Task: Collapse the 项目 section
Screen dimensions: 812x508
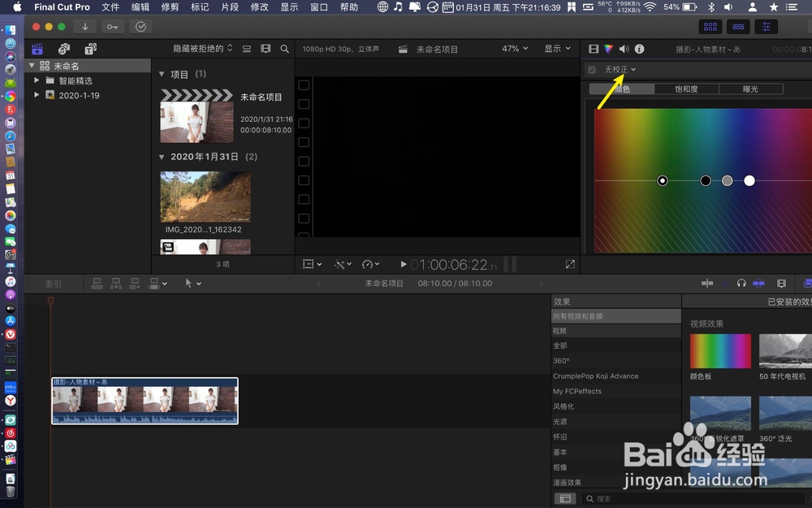Action: 162,74
